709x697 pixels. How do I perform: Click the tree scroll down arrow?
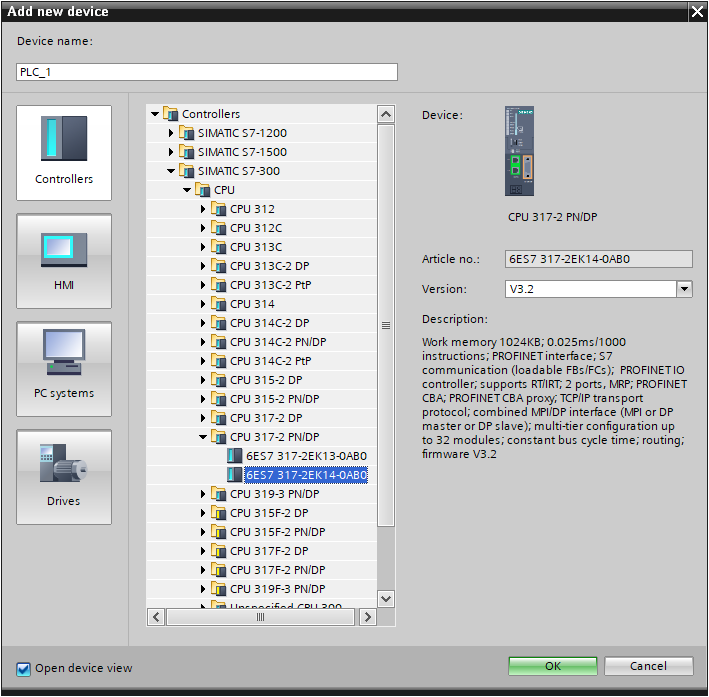point(386,599)
